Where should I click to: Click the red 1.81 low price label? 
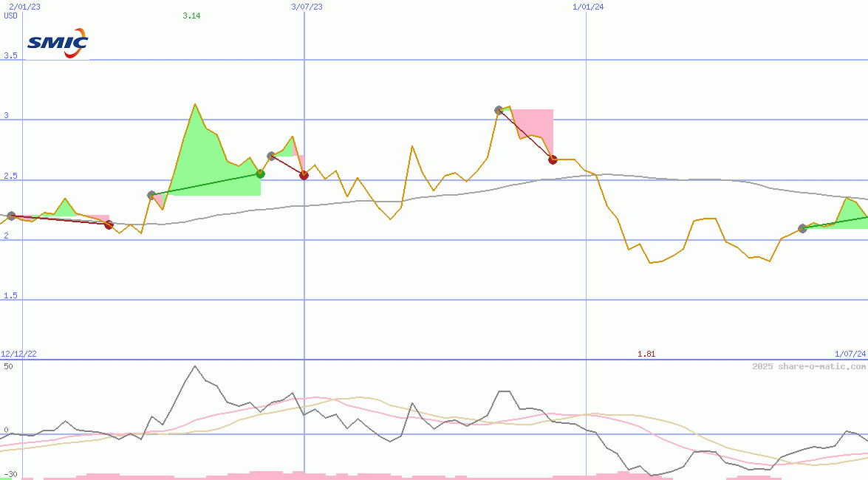coord(646,354)
